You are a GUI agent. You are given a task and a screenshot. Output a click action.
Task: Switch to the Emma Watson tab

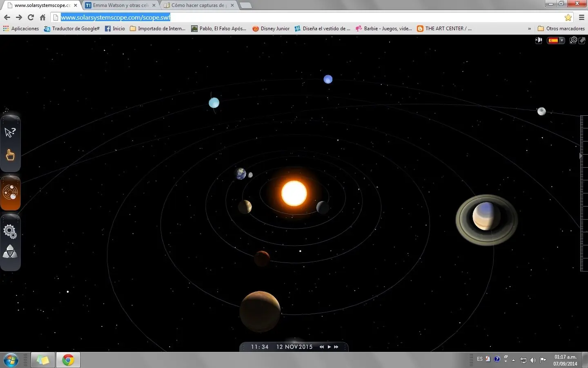(120, 5)
